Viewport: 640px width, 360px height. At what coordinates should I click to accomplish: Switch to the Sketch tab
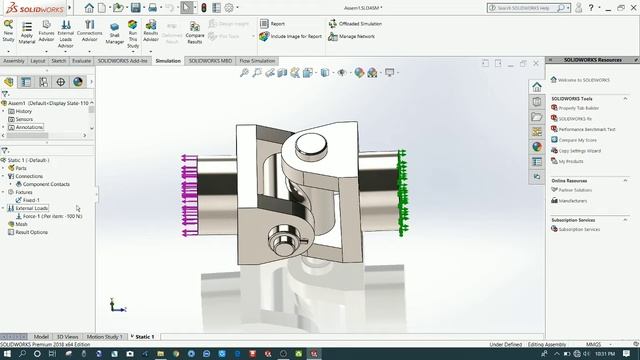click(58, 61)
